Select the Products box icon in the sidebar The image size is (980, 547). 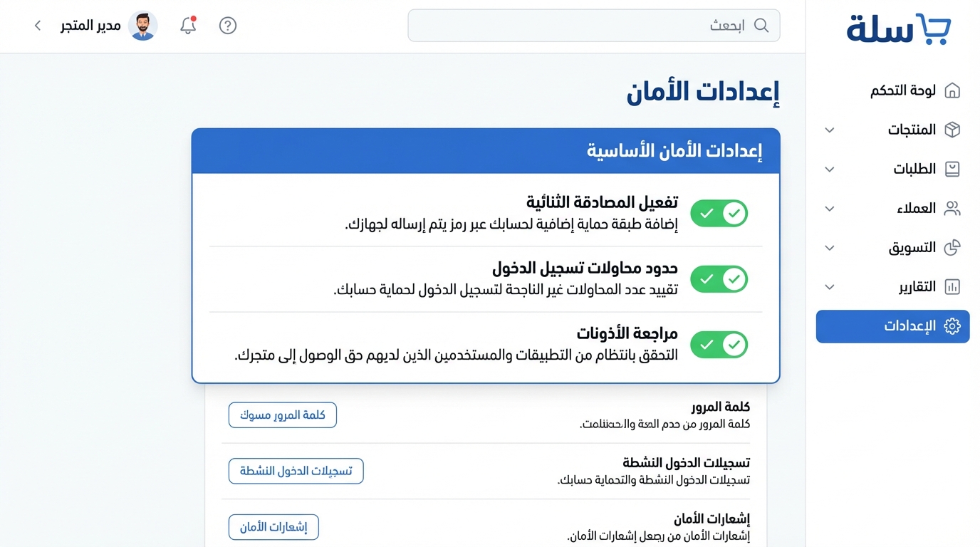coord(952,130)
